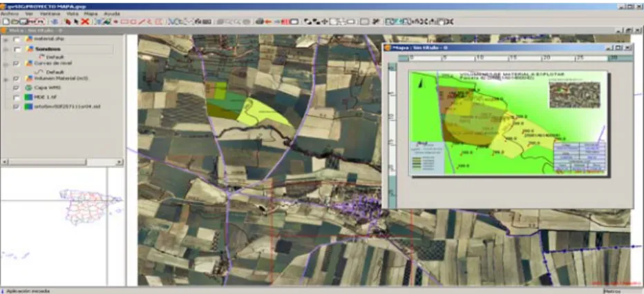Expand the material.shp layer tree node

[x=6, y=39]
